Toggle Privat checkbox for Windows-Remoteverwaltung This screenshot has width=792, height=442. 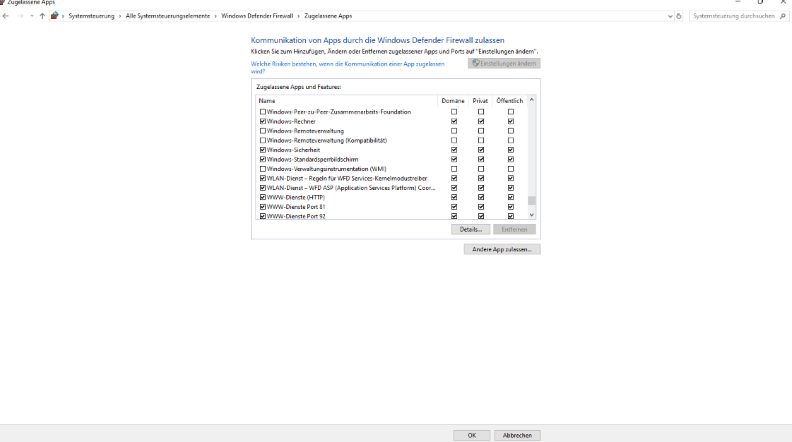click(x=481, y=131)
